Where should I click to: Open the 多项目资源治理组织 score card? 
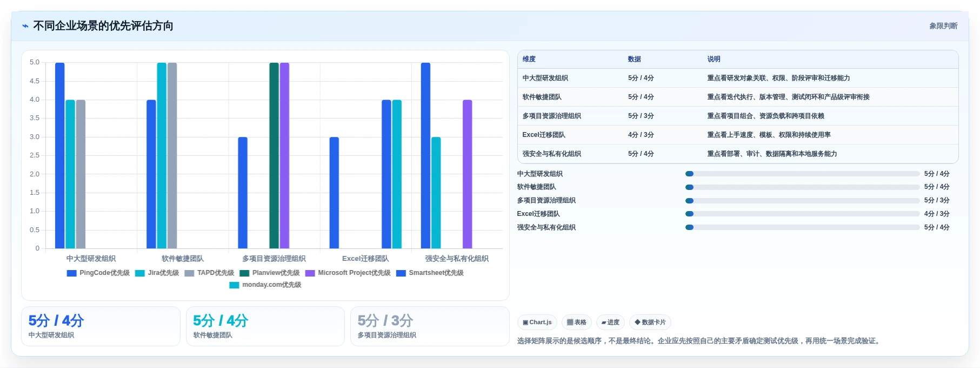tap(430, 326)
